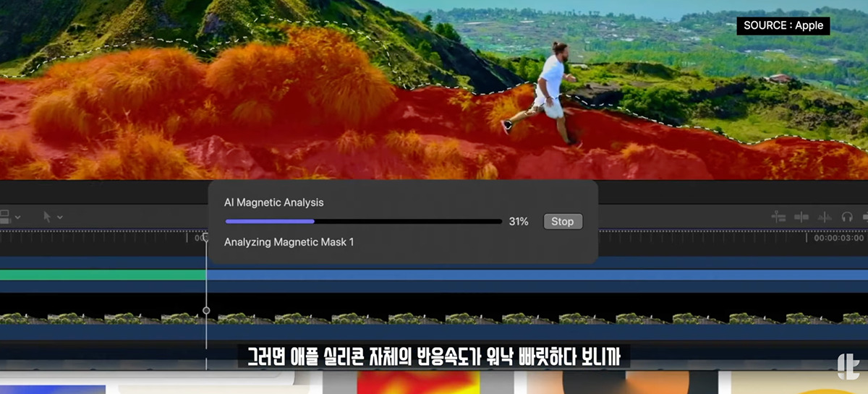Click the circular keyframe point on playhead
This screenshot has height=394, width=868.
pos(206,310)
